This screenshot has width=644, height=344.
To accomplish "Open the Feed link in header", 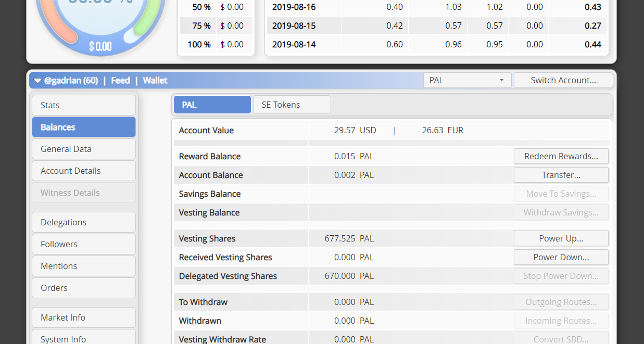I will (120, 81).
